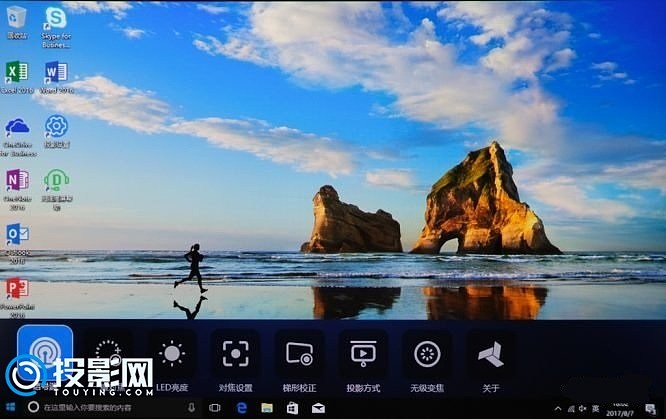Select the blue gear settings desktop shortcut
The image size is (666, 419).
56,131
